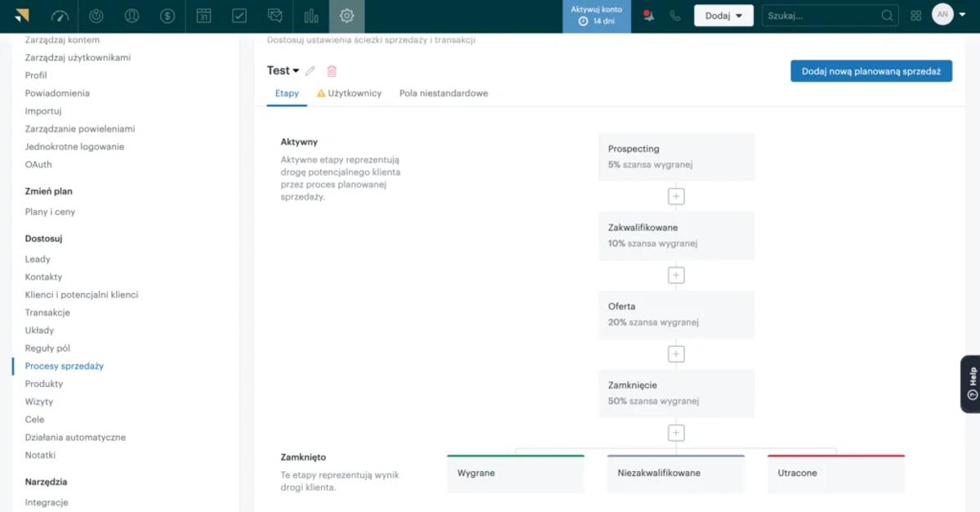Open the leads target icon in the top bar
Viewport: 980px width, 512px height.
[x=96, y=16]
